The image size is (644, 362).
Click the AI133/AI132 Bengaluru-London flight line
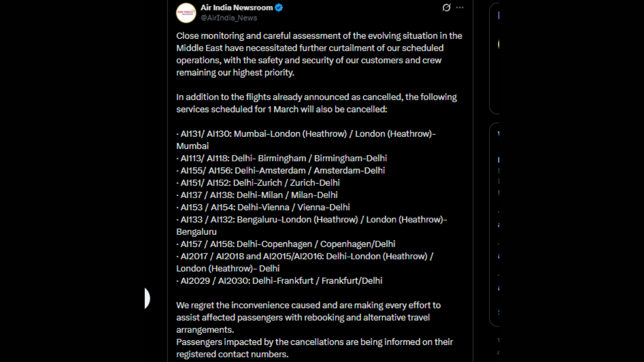point(312,220)
